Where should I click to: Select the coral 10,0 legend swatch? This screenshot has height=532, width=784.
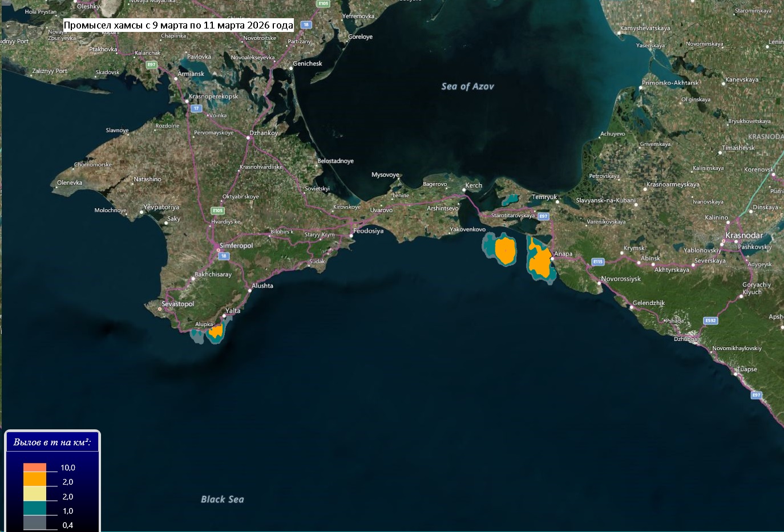[x=35, y=468]
